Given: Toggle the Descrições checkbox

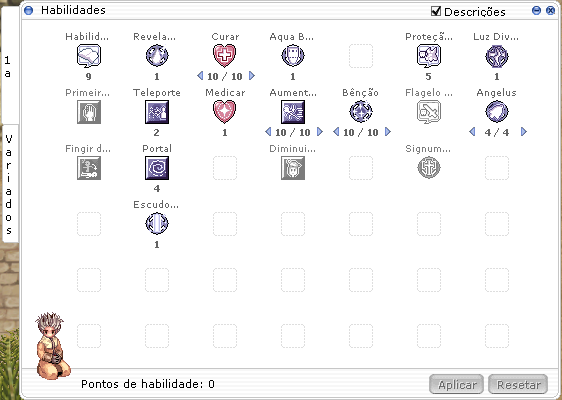Looking at the screenshot, I should click(435, 11).
